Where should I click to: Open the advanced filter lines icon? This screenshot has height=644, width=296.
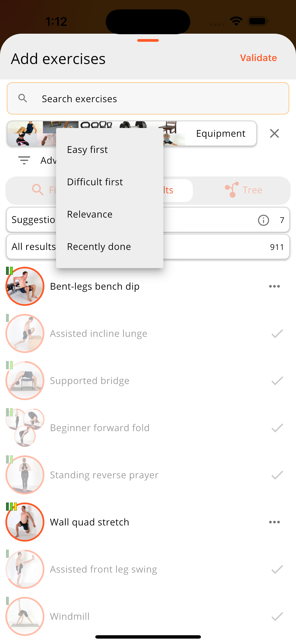[24, 160]
